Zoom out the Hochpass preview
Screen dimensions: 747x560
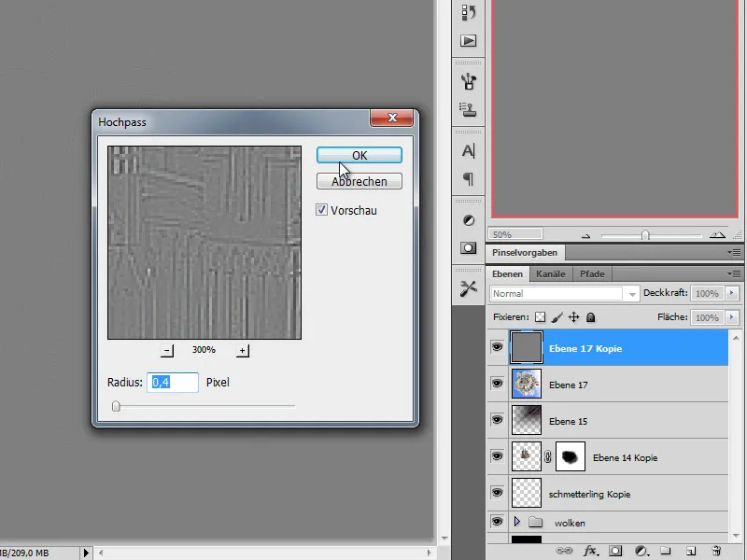(x=167, y=351)
